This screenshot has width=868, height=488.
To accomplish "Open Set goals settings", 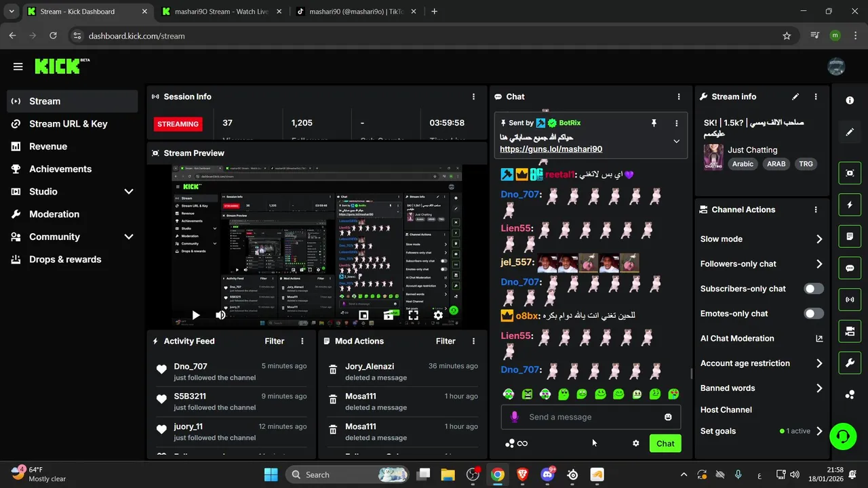I will [762, 431].
